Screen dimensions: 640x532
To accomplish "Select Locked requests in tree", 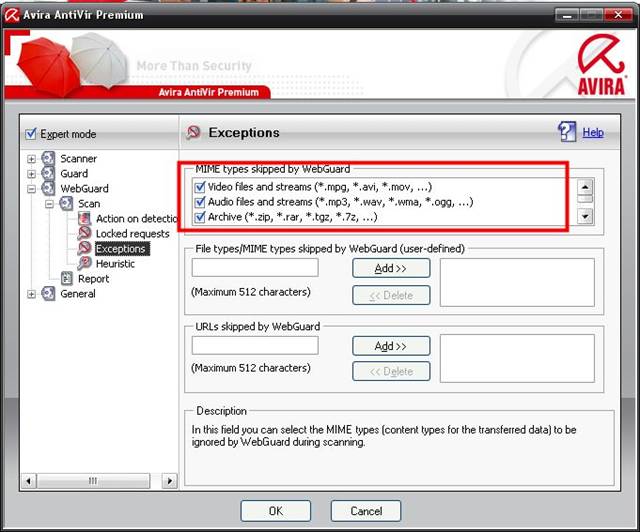I will pos(132,234).
